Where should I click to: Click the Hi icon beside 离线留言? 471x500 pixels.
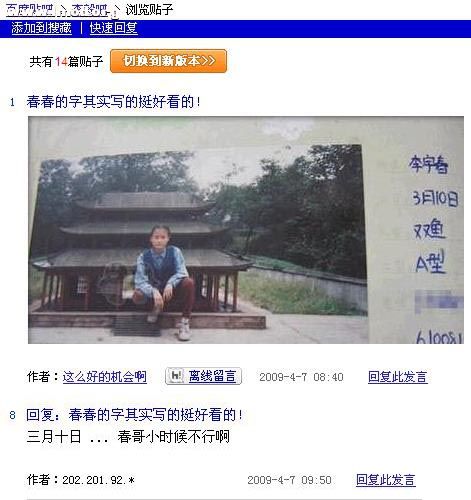[176, 376]
